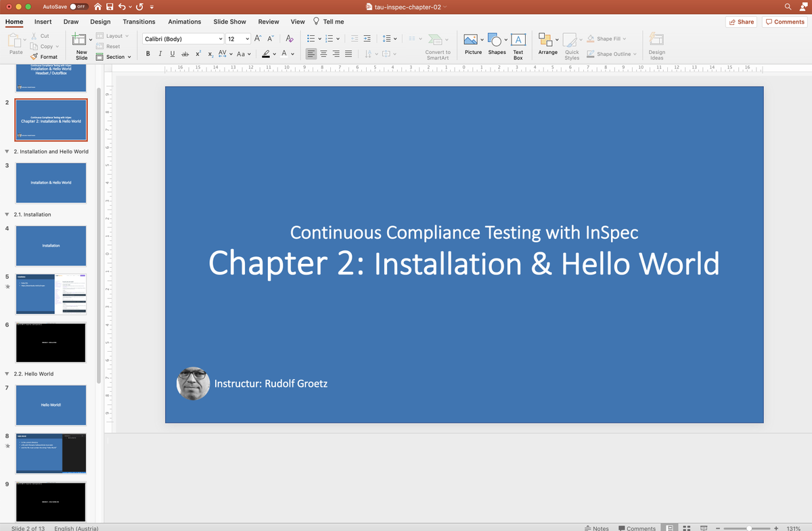Viewport: 812px width, 531px height.
Task: Toggle bold formatting
Action: [x=148, y=53]
